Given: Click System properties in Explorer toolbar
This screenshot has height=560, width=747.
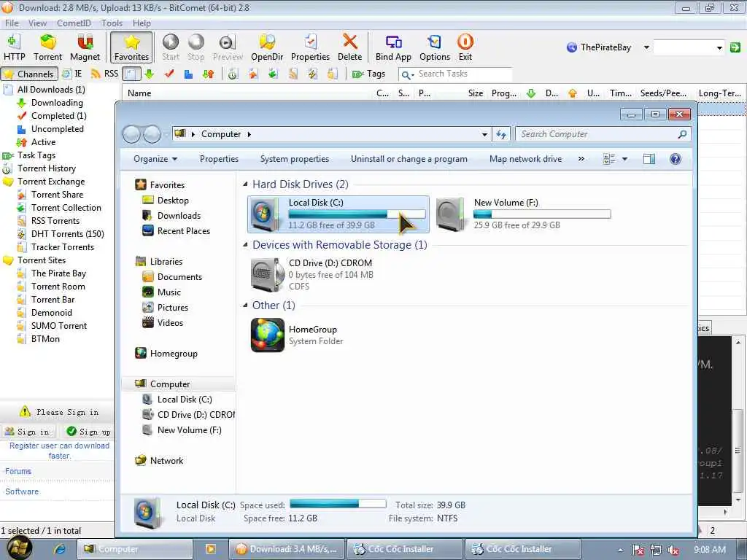Looking at the screenshot, I should pyautogui.click(x=295, y=159).
